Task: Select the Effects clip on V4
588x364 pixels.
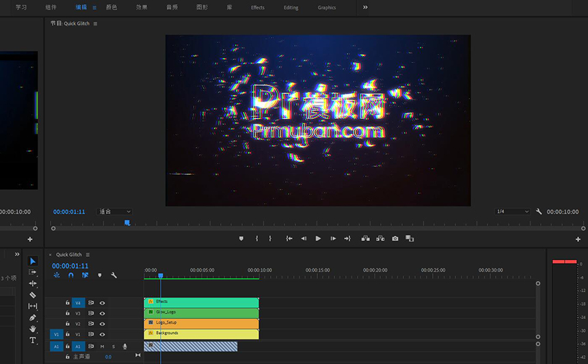Action: click(x=202, y=303)
